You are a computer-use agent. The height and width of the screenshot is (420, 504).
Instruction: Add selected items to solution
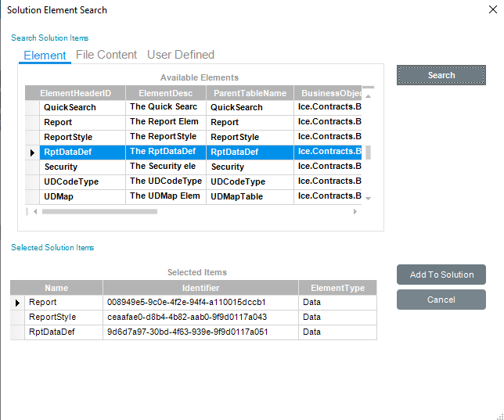tap(441, 275)
